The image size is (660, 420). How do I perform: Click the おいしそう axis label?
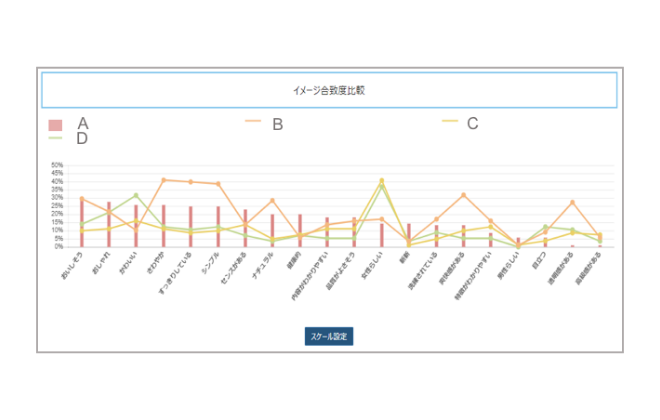pyautogui.click(x=73, y=264)
